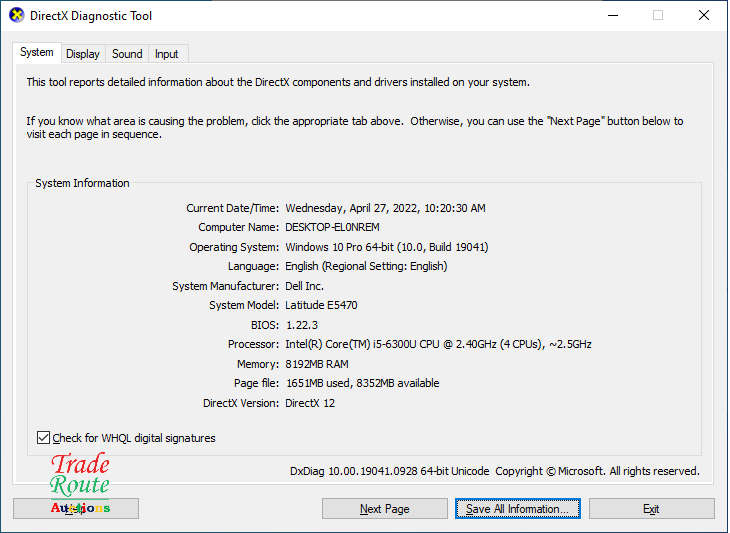
Task: Minimize the DirectX Diagnostic Tool window
Action: (614, 15)
